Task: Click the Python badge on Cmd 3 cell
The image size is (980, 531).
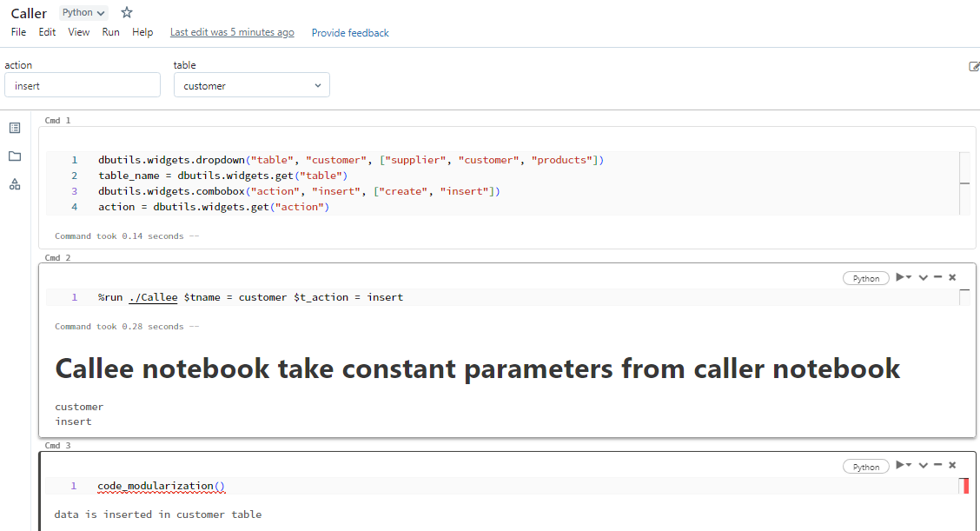Action: click(865, 465)
